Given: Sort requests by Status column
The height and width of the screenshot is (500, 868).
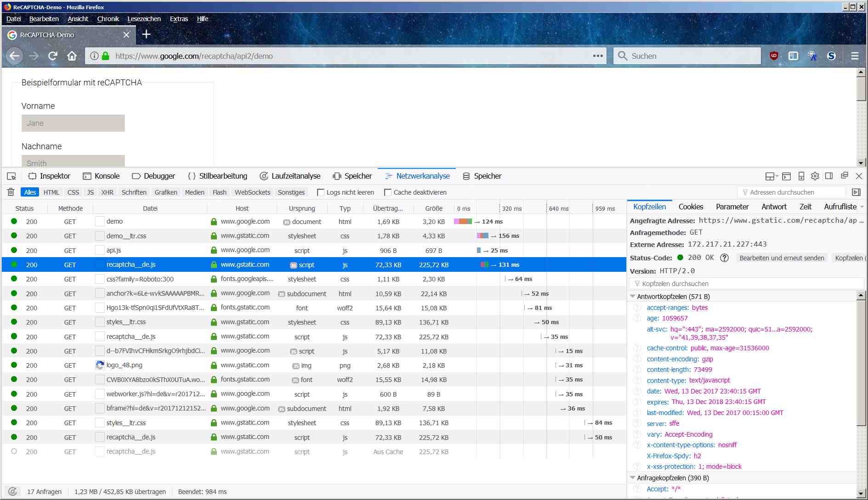Looking at the screenshot, I should tap(25, 208).
